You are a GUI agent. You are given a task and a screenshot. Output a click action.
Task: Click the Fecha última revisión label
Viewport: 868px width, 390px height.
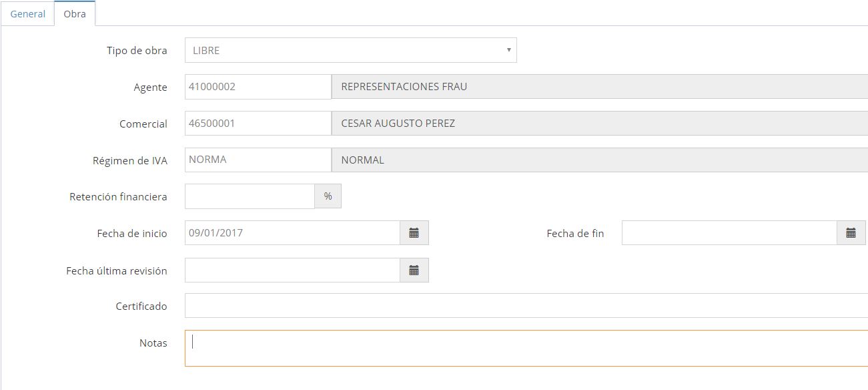coord(117,271)
